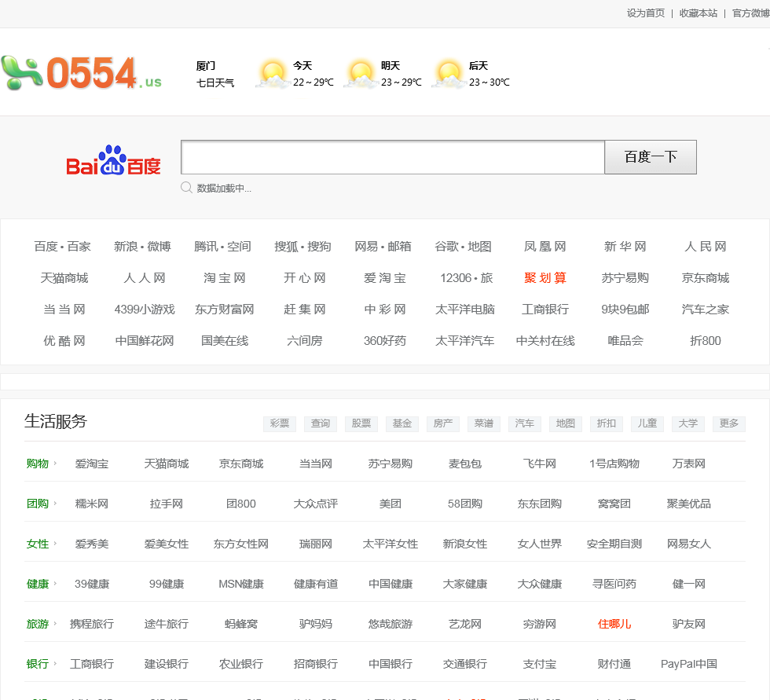Open the 股票 category tab
Image resolution: width=770 pixels, height=700 pixels.
pyautogui.click(x=361, y=423)
